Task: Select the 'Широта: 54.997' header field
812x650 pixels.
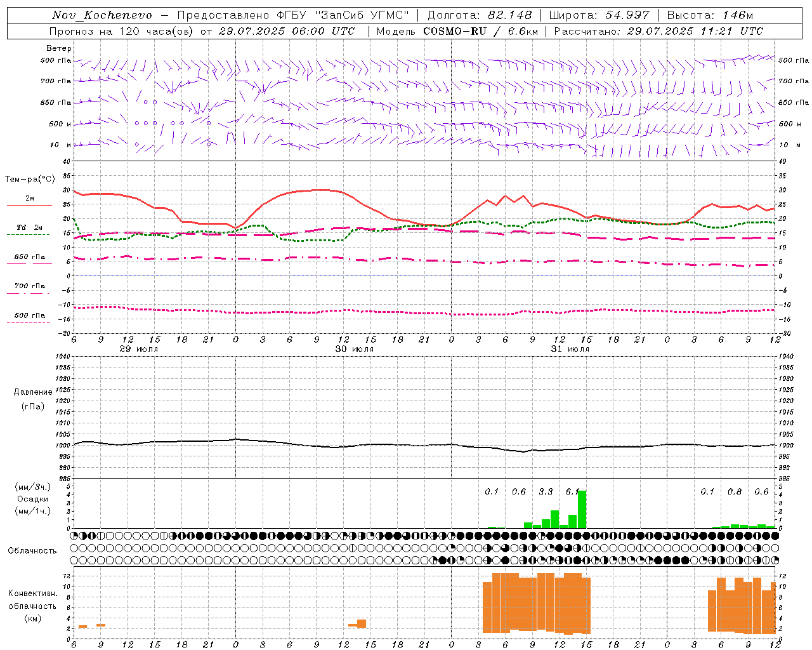Action: [599, 15]
